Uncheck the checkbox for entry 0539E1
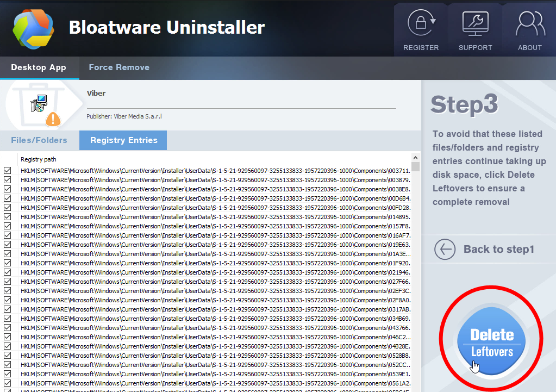This screenshot has height=392, width=556. tap(7, 374)
